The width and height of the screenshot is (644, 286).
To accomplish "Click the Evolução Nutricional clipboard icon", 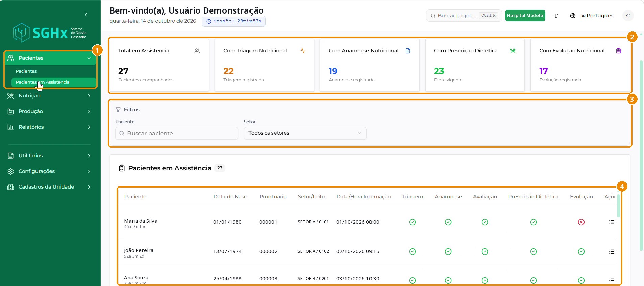I will pyautogui.click(x=618, y=51).
